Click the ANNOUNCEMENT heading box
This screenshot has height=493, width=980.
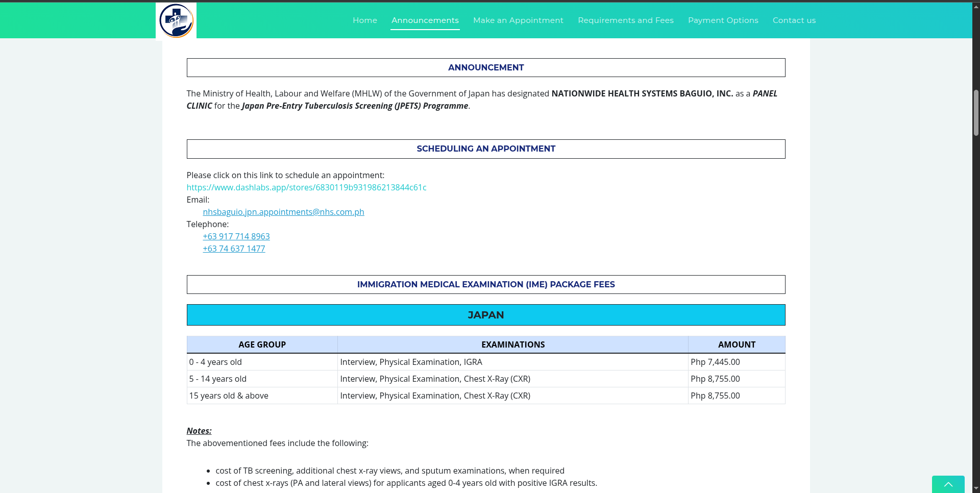click(x=486, y=67)
